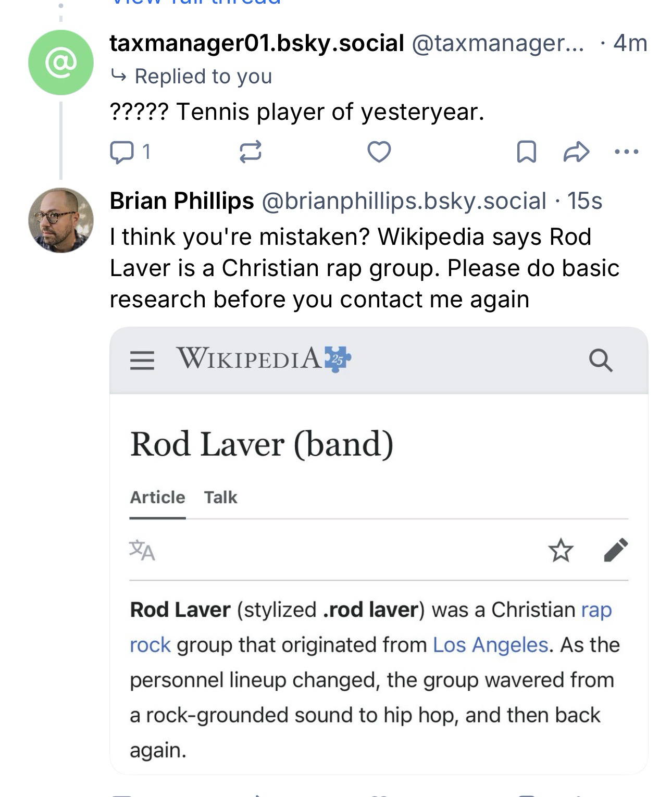Switch to the Talk tab
Screen dimensions: 672x797
pyautogui.click(x=220, y=497)
